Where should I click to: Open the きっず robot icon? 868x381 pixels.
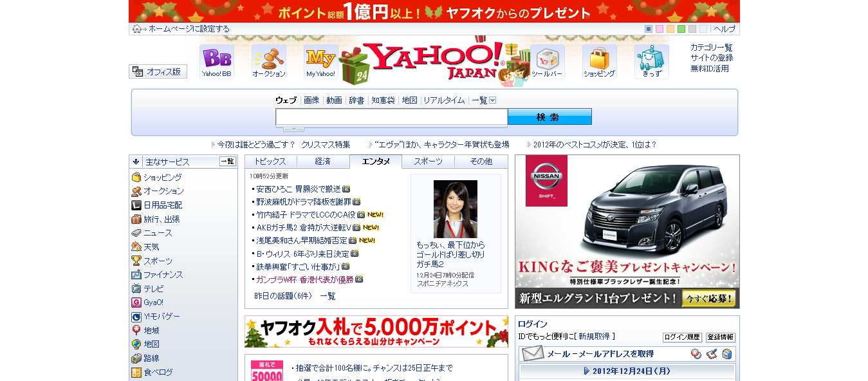pyautogui.click(x=652, y=61)
